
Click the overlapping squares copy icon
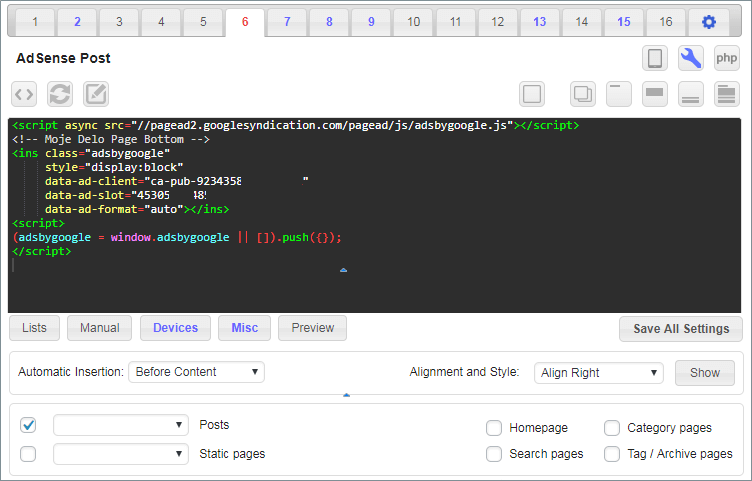pyautogui.click(x=583, y=94)
